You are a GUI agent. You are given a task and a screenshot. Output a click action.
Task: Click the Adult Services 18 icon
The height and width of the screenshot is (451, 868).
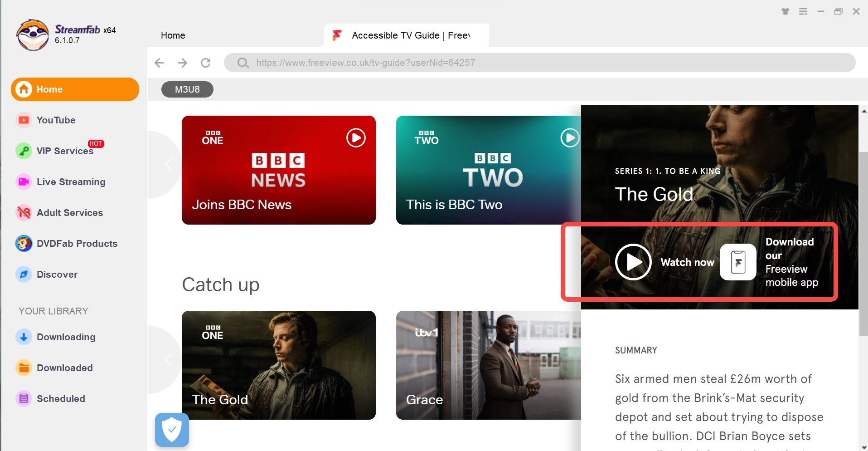[24, 213]
